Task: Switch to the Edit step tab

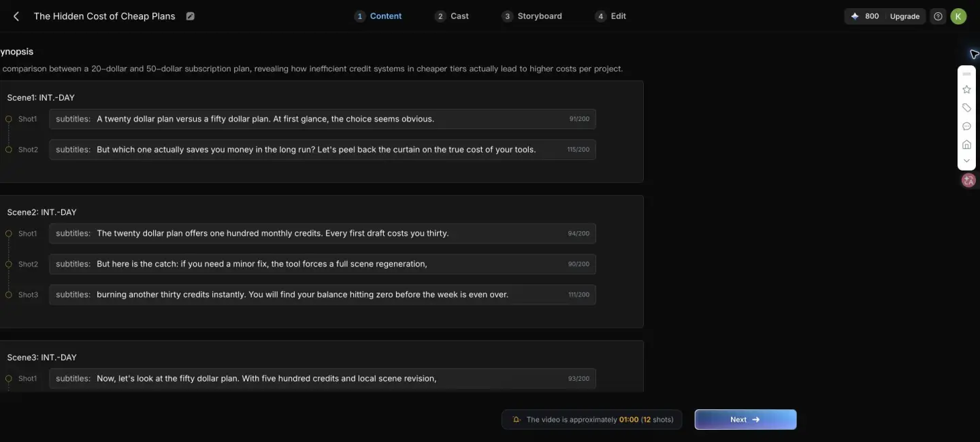Action: pyautogui.click(x=610, y=16)
